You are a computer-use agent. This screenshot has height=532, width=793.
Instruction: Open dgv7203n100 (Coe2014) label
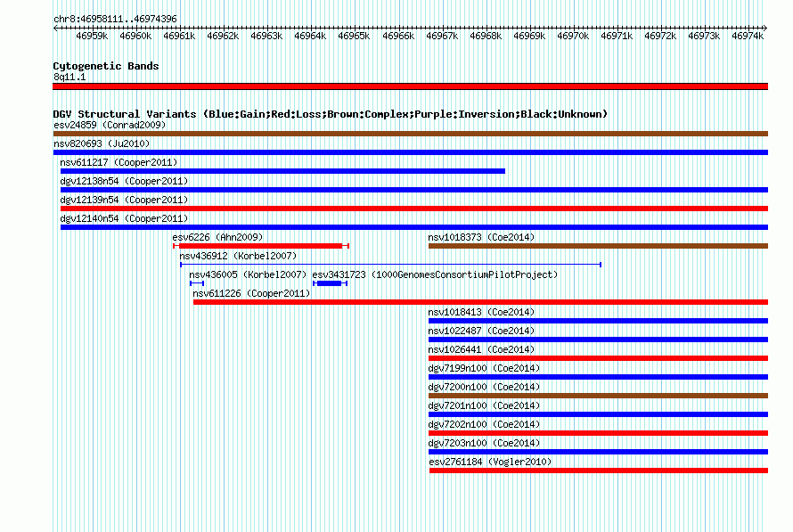pyautogui.click(x=484, y=443)
